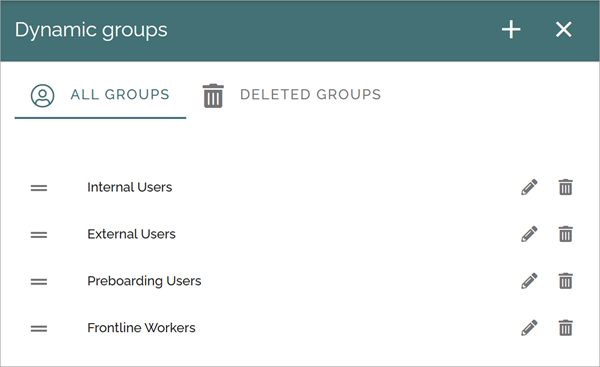Grab the External Users reorder handle
600x367 pixels.
coord(39,235)
